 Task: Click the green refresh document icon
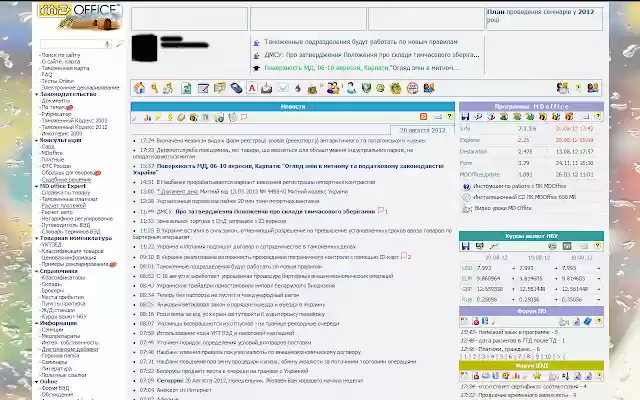186,88
